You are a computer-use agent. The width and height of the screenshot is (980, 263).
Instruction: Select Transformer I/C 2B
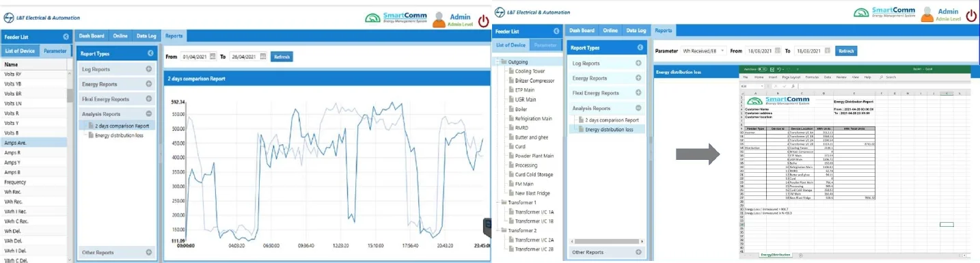[534, 249]
